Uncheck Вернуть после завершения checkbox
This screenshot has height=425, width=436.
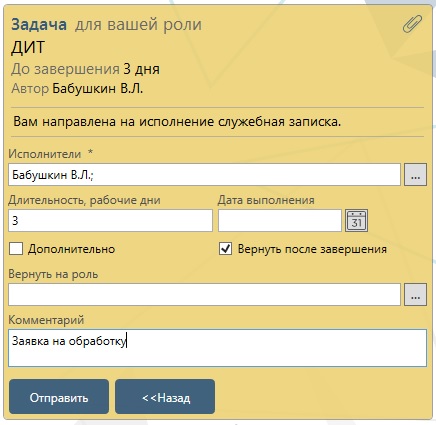226,249
